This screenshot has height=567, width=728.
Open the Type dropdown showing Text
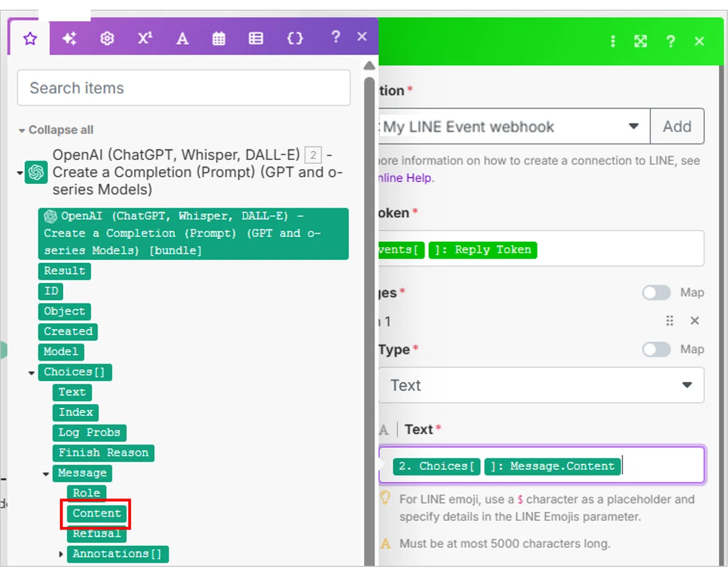point(541,385)
